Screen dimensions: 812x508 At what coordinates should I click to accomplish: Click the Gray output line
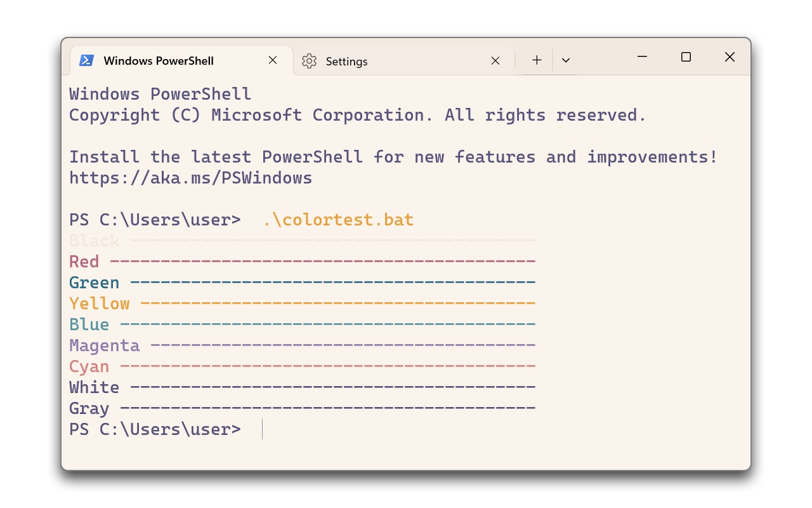pos(303,408)
